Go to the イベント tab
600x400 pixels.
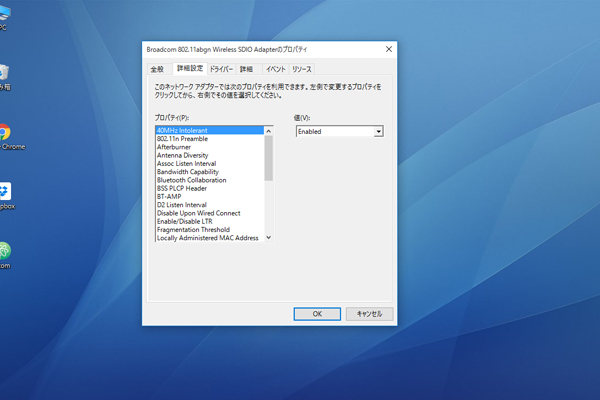pyautogui.click(x=275, y=69)
